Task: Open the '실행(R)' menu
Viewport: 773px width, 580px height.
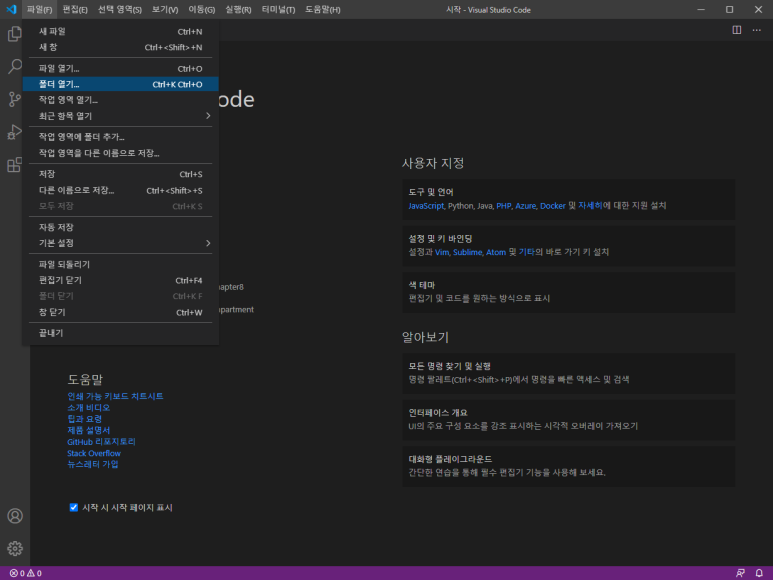Action: tap(238, 9)
